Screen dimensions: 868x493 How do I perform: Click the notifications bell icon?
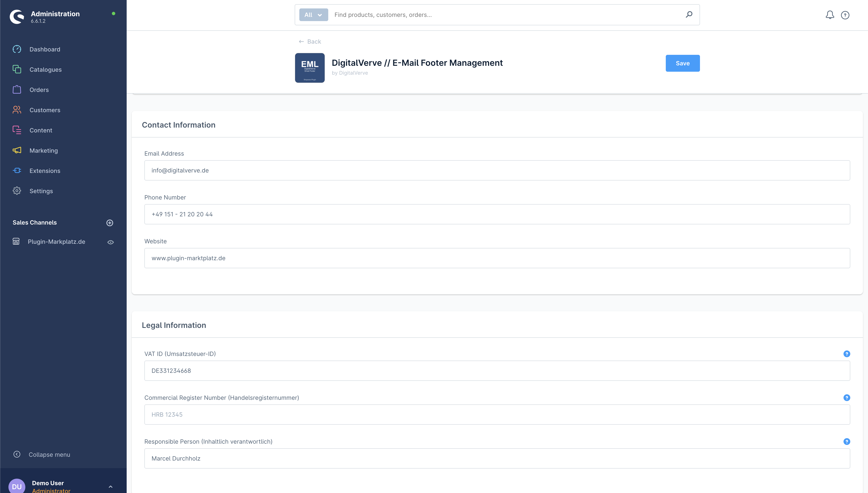[829, 15]
